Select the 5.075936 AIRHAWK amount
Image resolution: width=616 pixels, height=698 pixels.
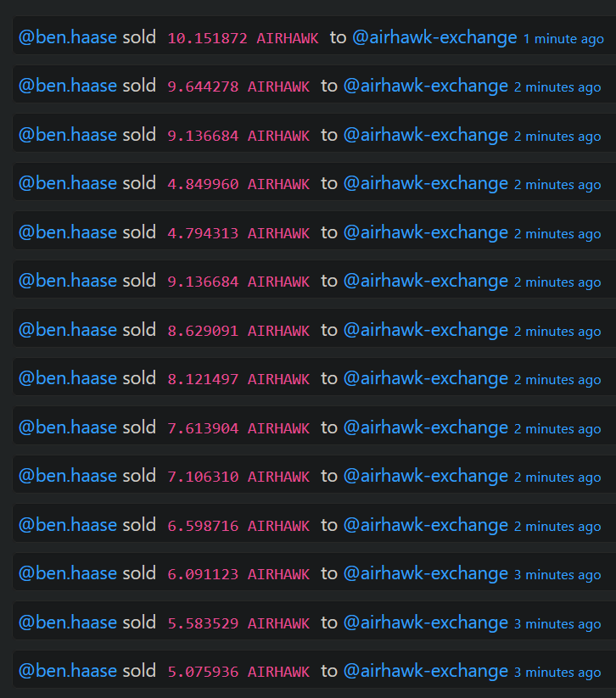(238, 672)
